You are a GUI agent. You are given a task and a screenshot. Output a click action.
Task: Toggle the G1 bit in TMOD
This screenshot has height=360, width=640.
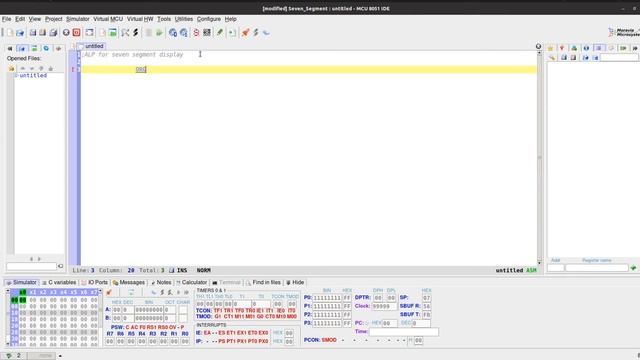point(218,316)
